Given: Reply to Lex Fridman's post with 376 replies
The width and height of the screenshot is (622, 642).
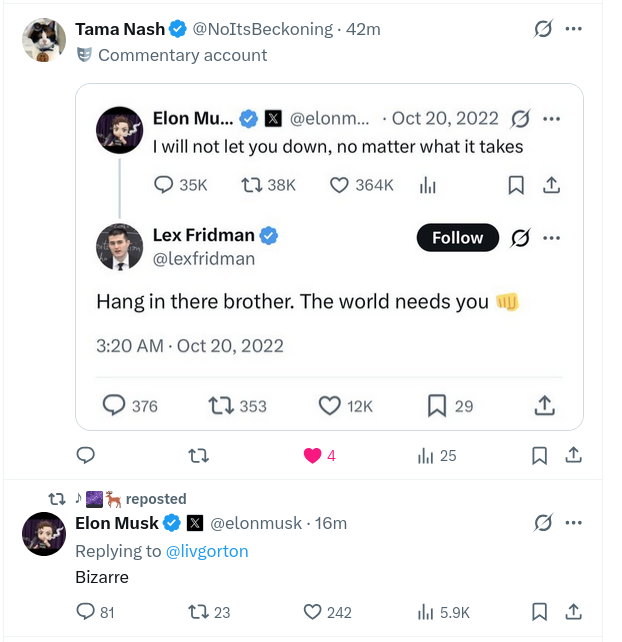Looking at the screenshot, I should (x=115, y=405).
